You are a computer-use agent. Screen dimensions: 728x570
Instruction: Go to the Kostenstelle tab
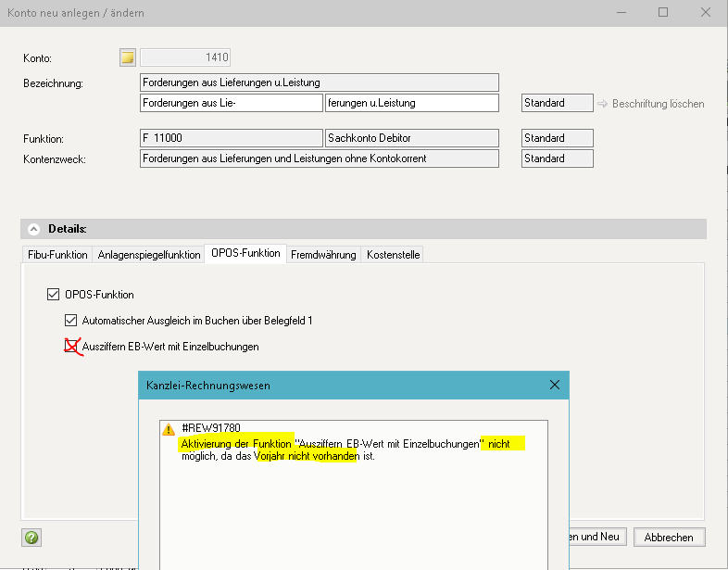click(x=394, y=255)
